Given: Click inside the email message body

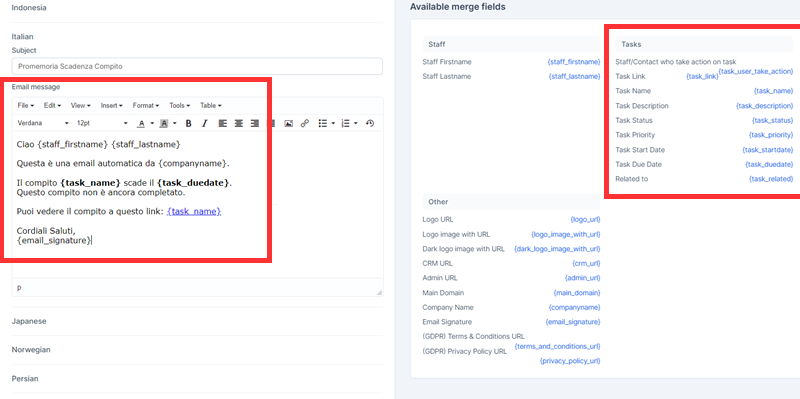Looking at the screenshot, I should pyautogui.click(x=197, y=204).
